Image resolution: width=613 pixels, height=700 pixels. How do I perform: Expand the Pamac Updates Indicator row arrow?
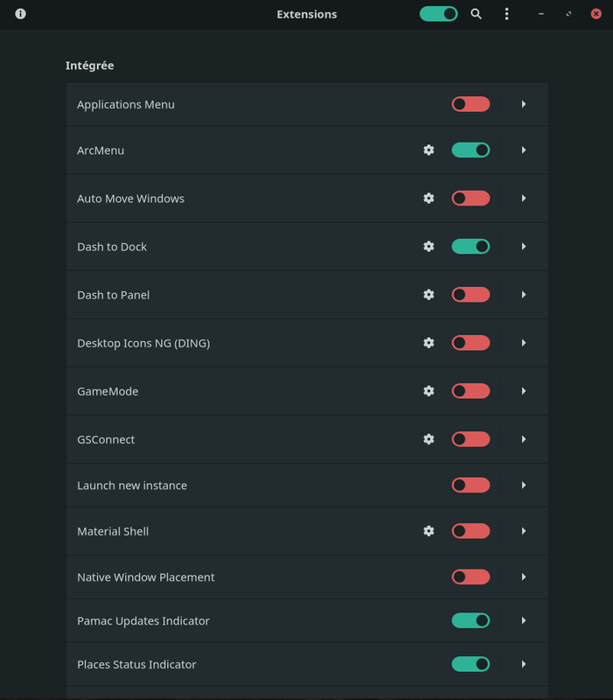524,620
